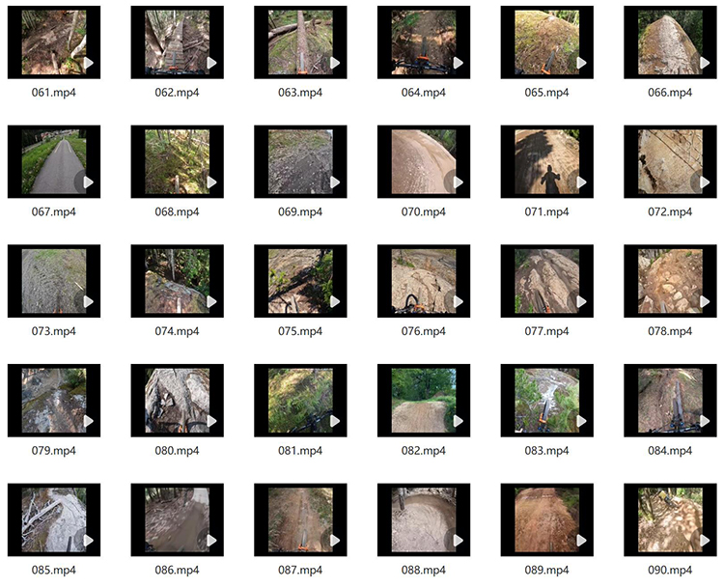Click the 073.mp4 file name
724x588 pixels.
(x=54, y=331)
